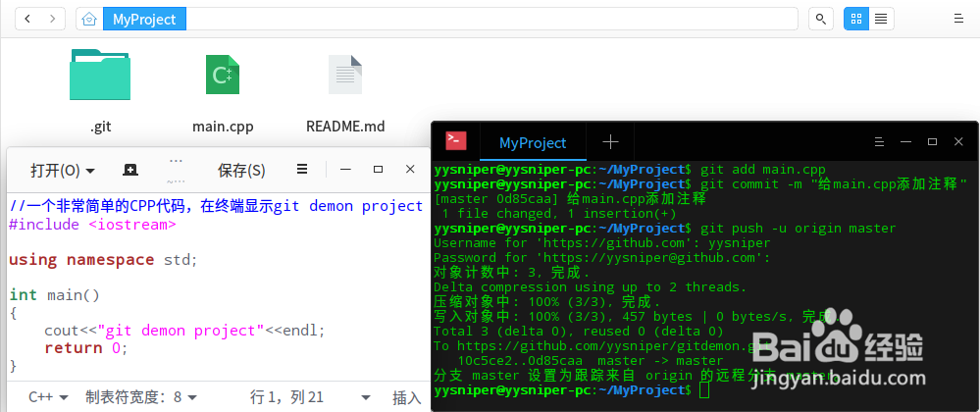The width and height of the screenshot is (980, 412).
Task: Click the #include <iostream> line
Action: (92, 225)
